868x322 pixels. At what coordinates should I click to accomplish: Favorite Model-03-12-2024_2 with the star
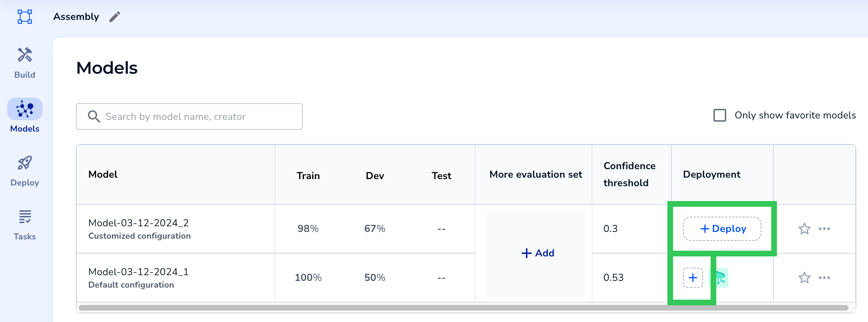tap(804, 229)
